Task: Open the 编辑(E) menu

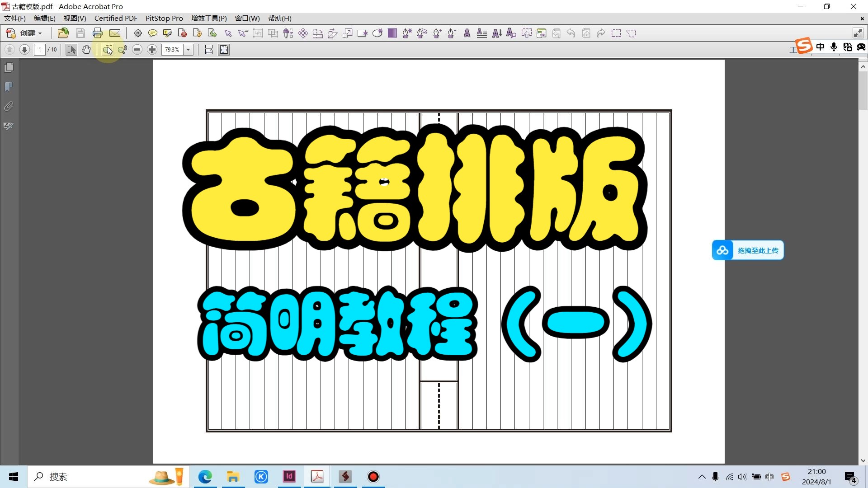Action: point(45,18)
